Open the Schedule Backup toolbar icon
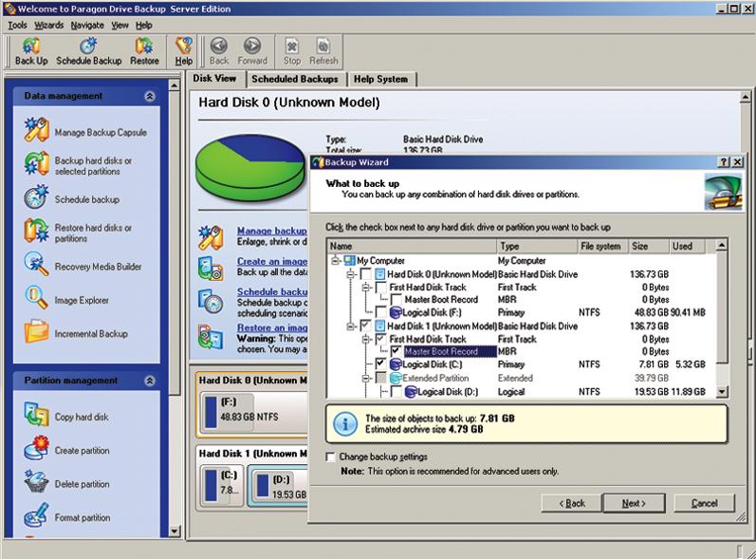756x559 pixels. [89, 51]
